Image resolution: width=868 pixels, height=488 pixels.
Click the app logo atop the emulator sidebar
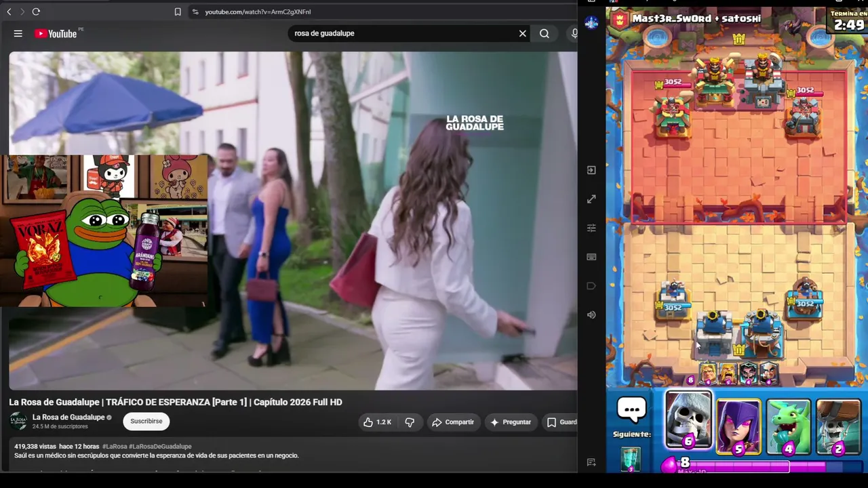[x=591, y=23]
